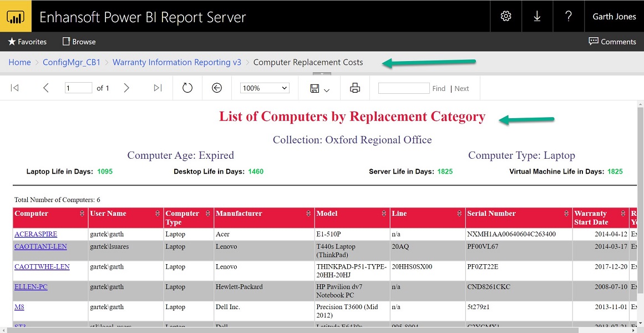Sort by the Warranty Start Date column

click(x=623, y=213)
